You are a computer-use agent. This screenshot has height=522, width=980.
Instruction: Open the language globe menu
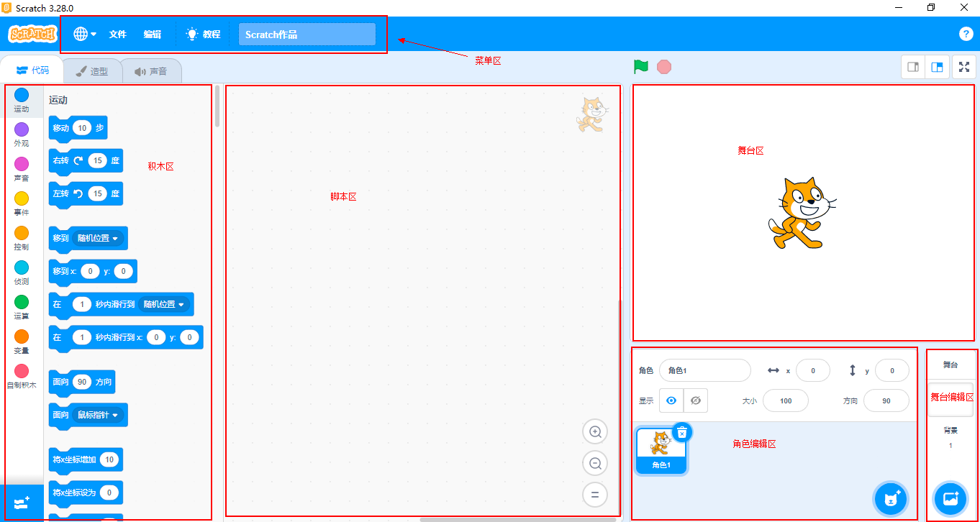pos(85,34)
